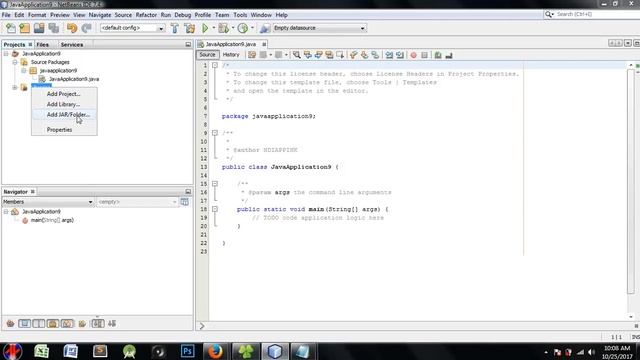Screen dimensions: 640x360
Task: Open Photoshop from the taskbar
Action: tap(188, 351)
